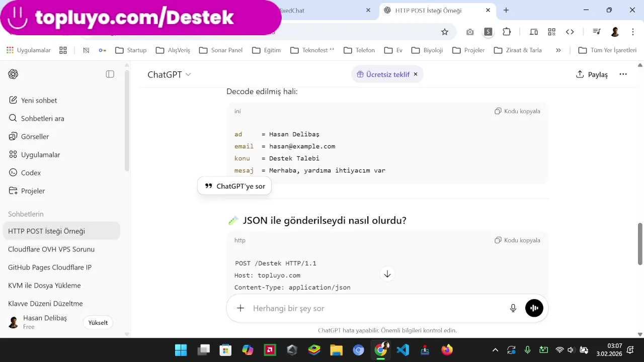Dismiss the Ücretsiz teklif pill with its X
644x362 pixels.
416,74
